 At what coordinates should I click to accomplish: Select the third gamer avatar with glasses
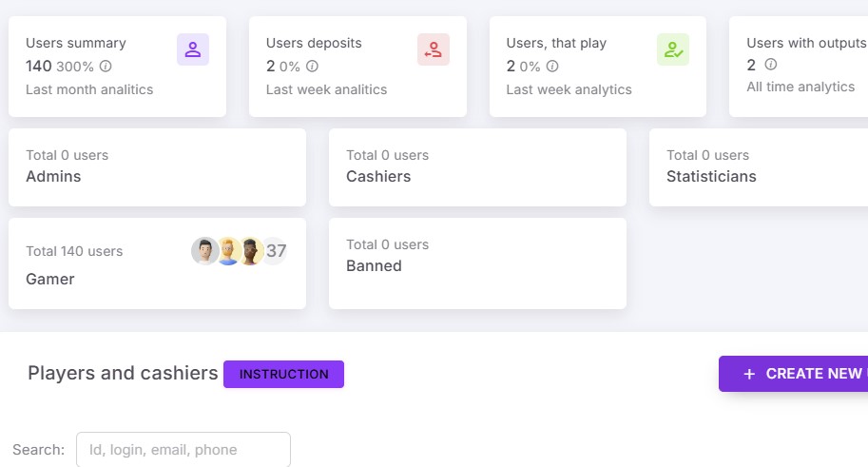point(251,251)
